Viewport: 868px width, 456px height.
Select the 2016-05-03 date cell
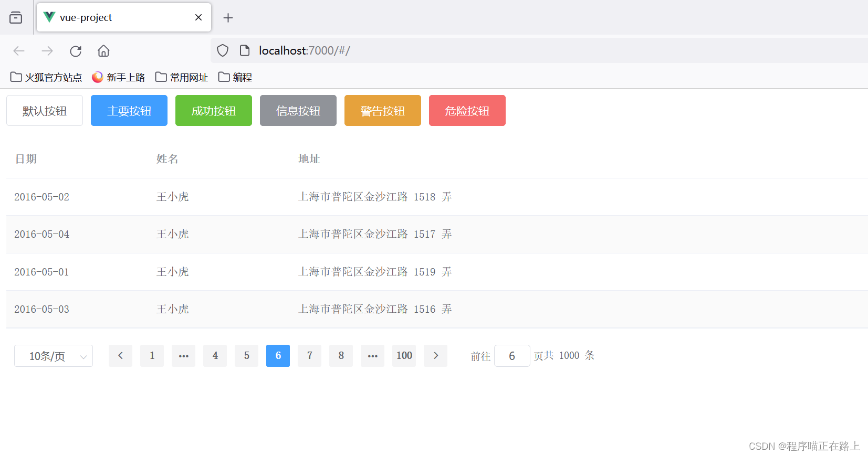41,309
